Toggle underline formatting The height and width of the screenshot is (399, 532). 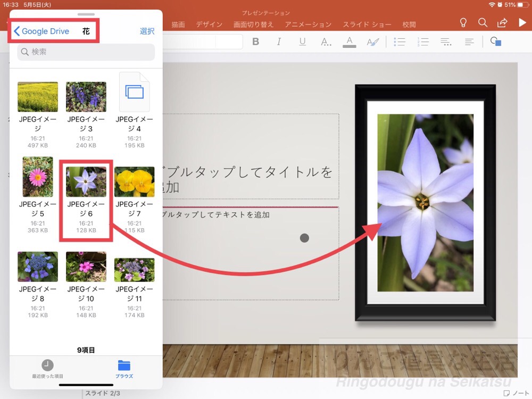point(302,41)
